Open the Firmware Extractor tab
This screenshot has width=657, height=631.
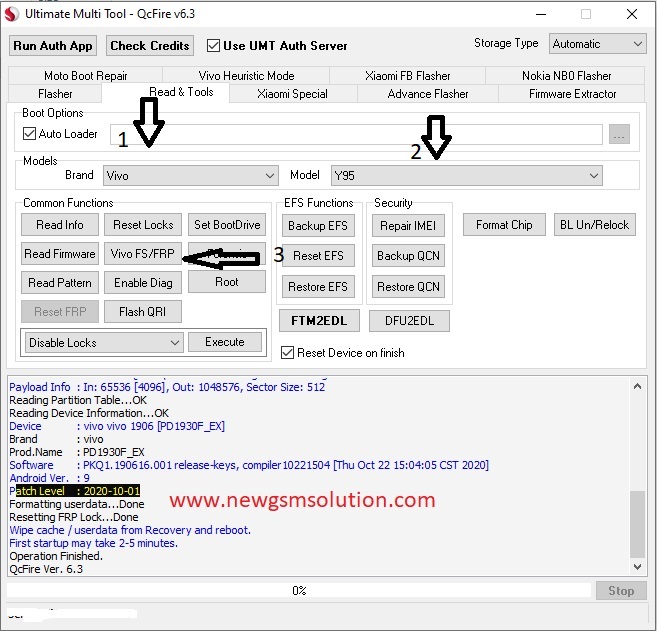pyautogui.click(x=572, y=93)
